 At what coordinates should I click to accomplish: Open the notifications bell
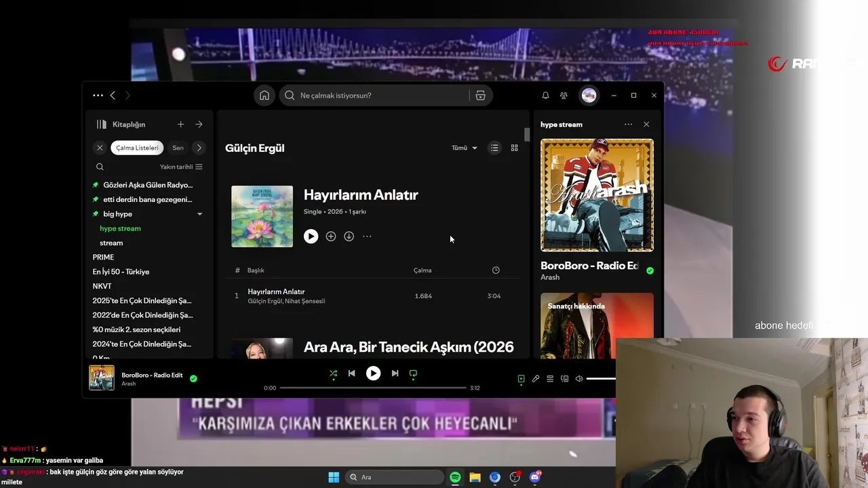(x=545, y=96)
